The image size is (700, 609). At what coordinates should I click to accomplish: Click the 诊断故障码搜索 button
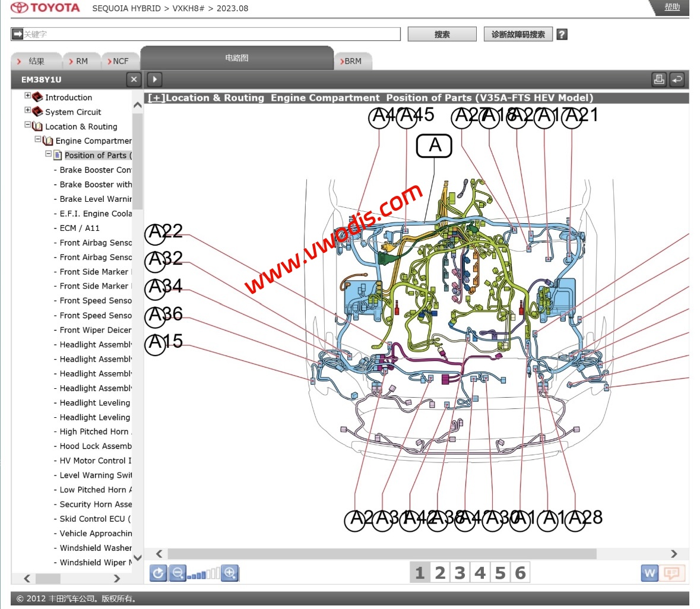[518, 34]
